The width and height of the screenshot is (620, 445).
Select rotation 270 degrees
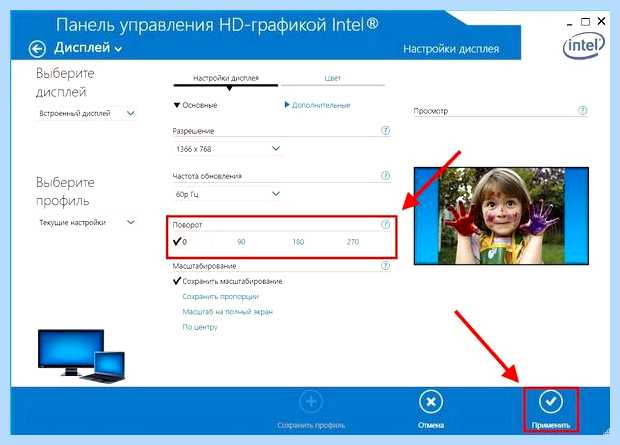(x=353, y=242)
